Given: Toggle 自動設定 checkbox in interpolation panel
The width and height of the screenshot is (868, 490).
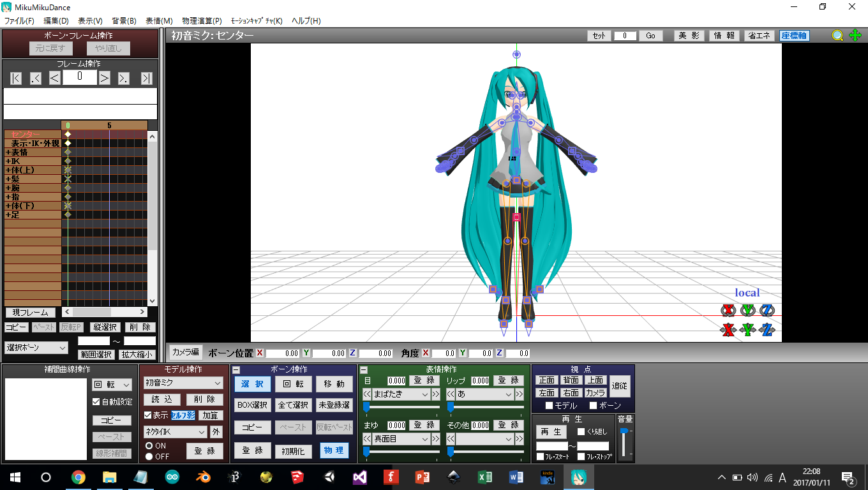Looking at the screenshot, I should (x=96, y=402).
